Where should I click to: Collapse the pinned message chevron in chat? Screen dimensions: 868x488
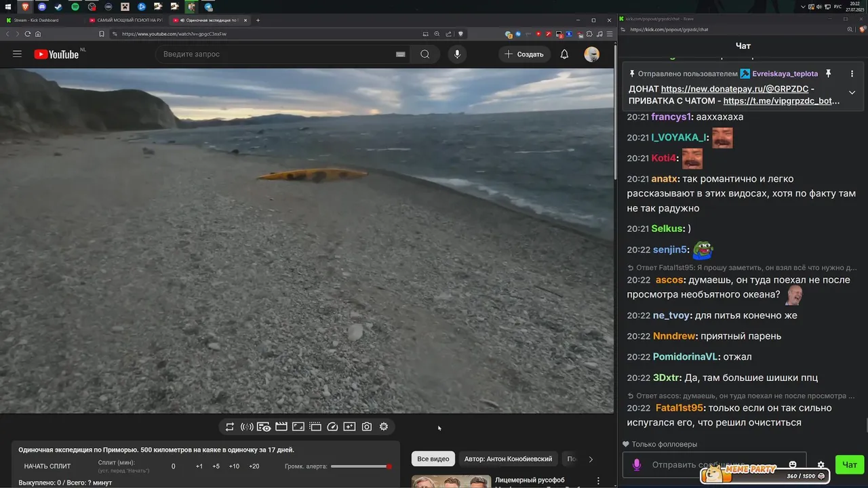852,92
